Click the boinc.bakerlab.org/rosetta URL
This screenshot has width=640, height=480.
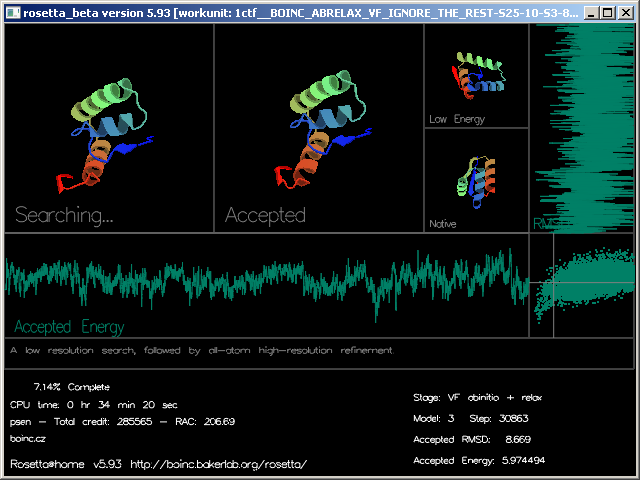[x=219, y=464]
